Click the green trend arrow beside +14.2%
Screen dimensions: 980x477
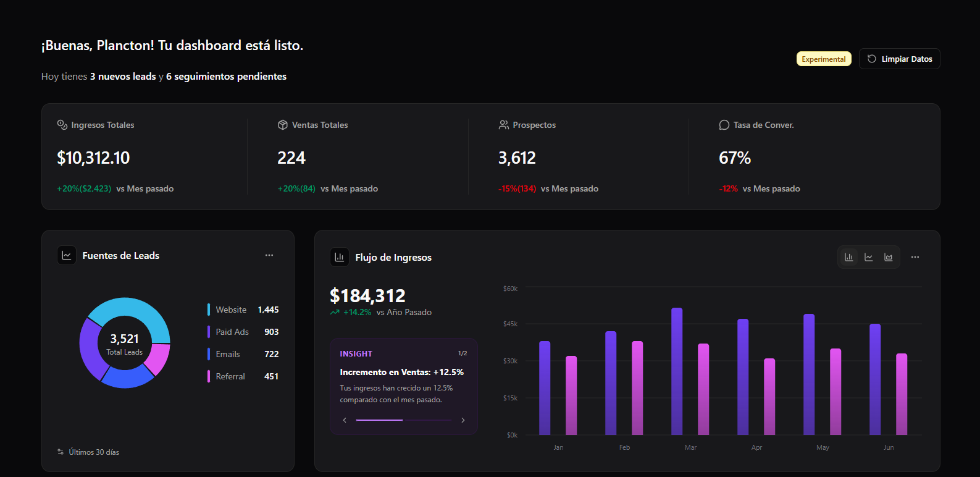[x=335, y=313]
